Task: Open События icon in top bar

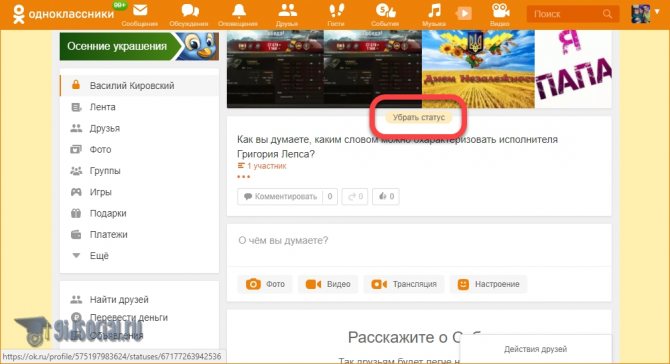Action: coord(385,10)
